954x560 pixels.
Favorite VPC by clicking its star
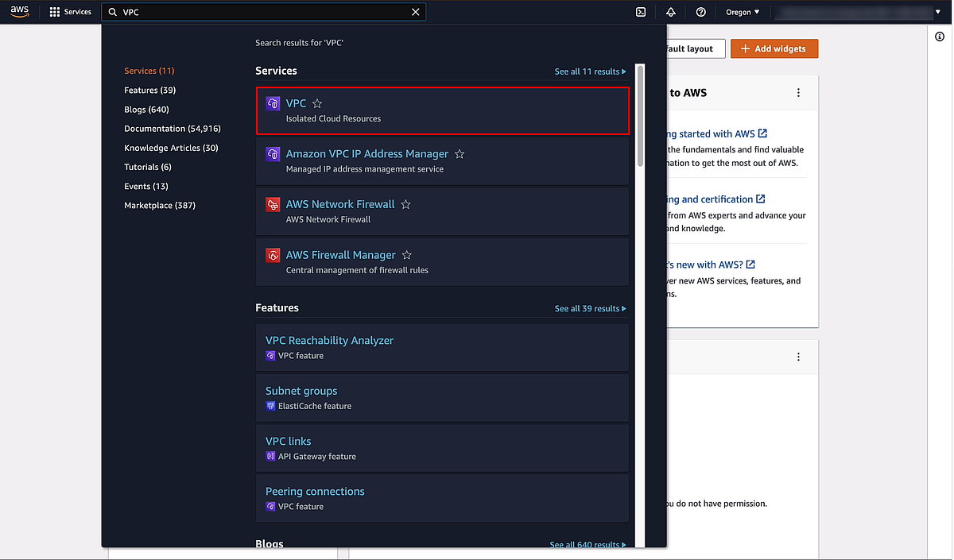316,103
